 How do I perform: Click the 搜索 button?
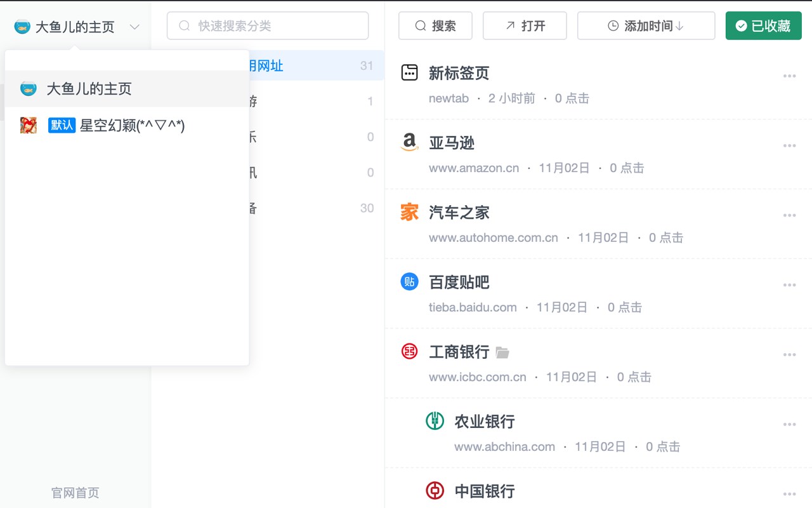coord(435,26)
